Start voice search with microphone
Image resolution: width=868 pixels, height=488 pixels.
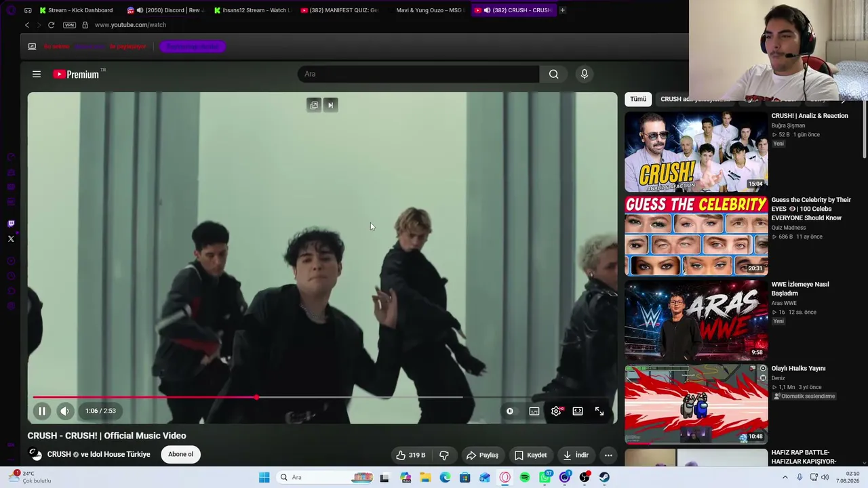click(x=585, y=74)
